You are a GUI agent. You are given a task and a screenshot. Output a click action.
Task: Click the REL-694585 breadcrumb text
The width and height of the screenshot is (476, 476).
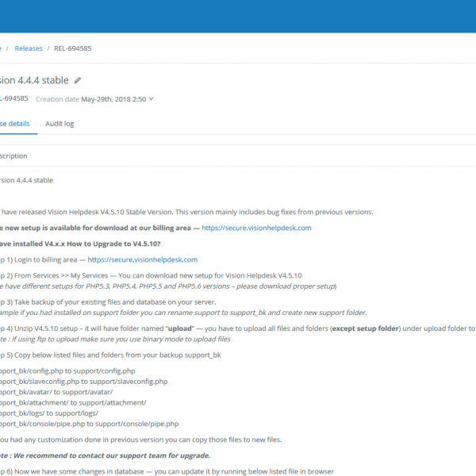(72, 48)
